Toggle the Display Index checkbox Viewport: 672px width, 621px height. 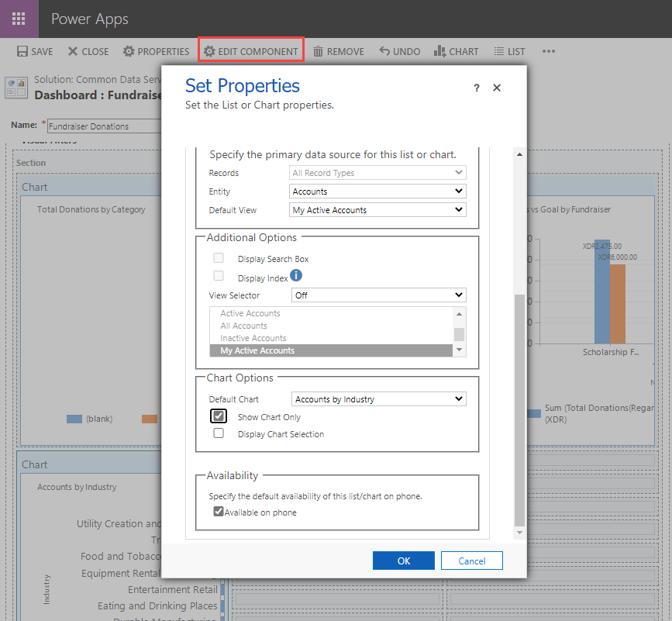pyautogui.click(x=219, y=275)
